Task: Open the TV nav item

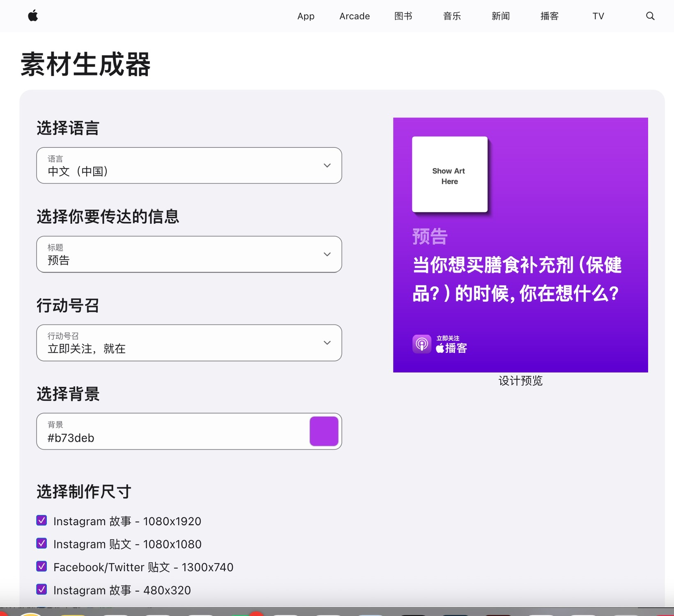Action: point(598,16)
